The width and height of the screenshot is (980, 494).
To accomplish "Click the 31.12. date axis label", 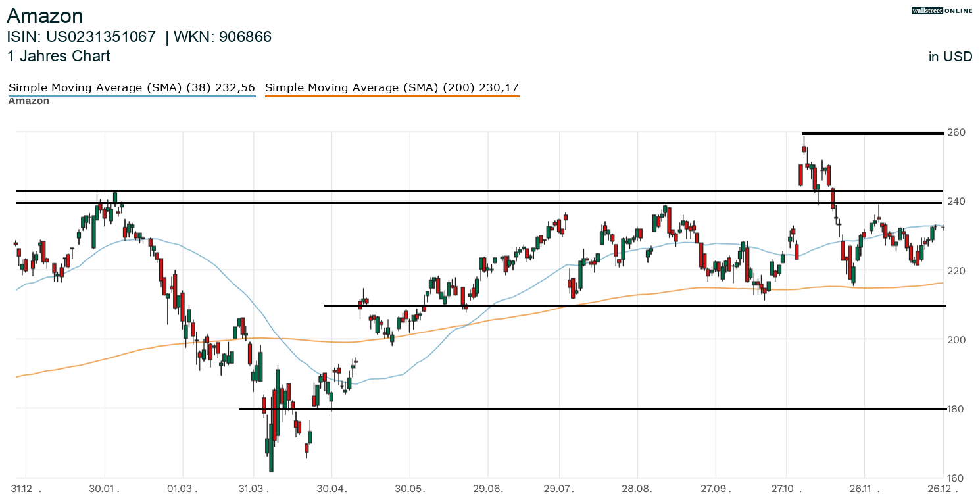I will point(26,489).
